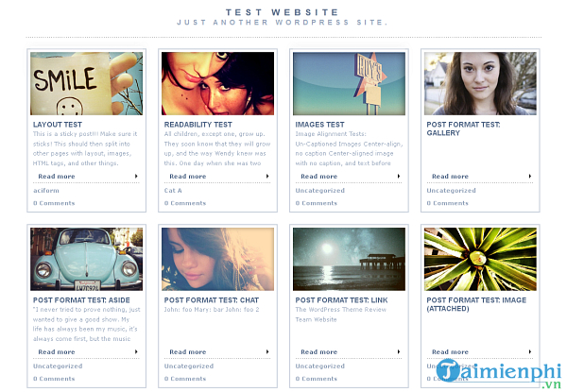Click Read more arrow under Images Test

[x=400, y=177]
